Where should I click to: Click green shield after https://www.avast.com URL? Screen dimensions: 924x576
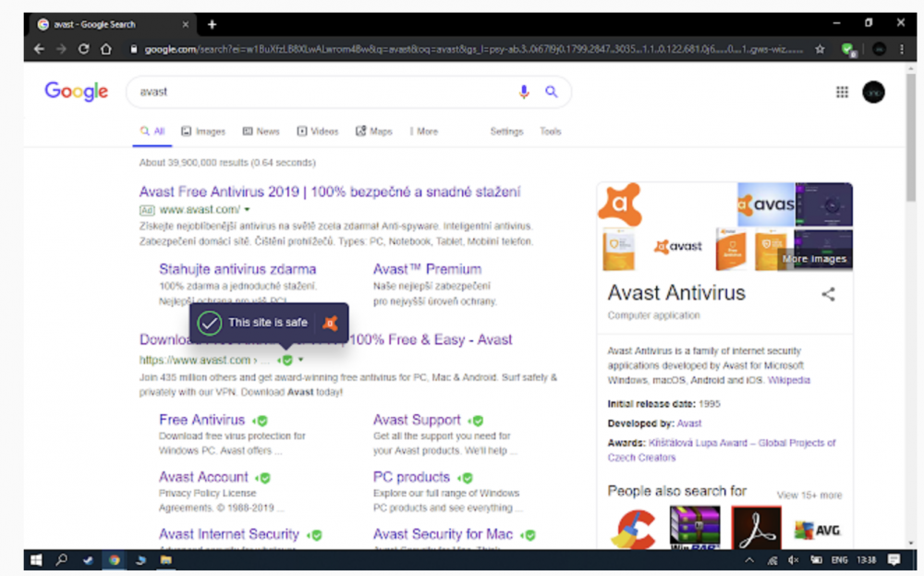(286, 361)
